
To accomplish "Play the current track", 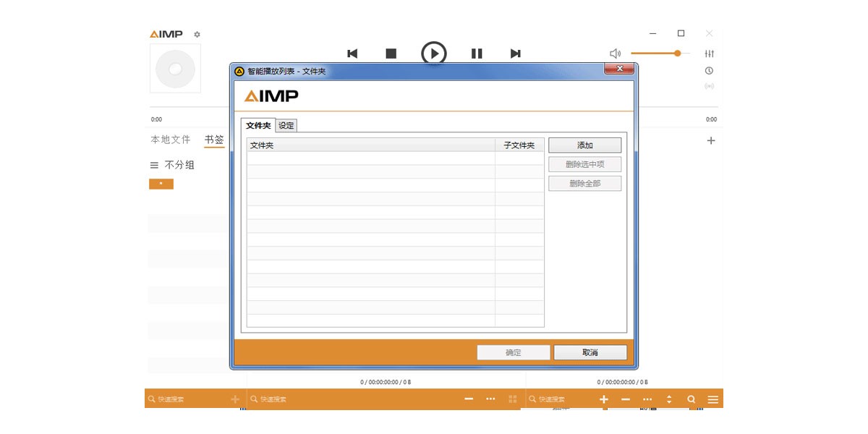I will [x=435, y=53].
